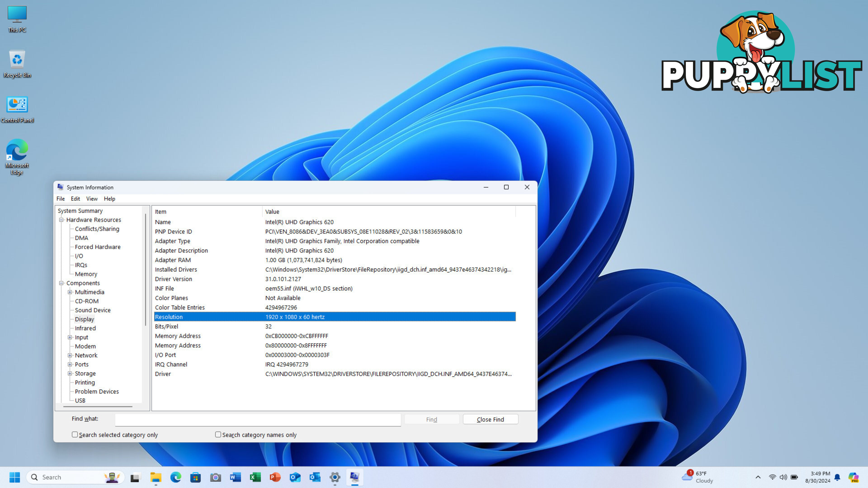Select the IRQ Channel row

(335, 364)
